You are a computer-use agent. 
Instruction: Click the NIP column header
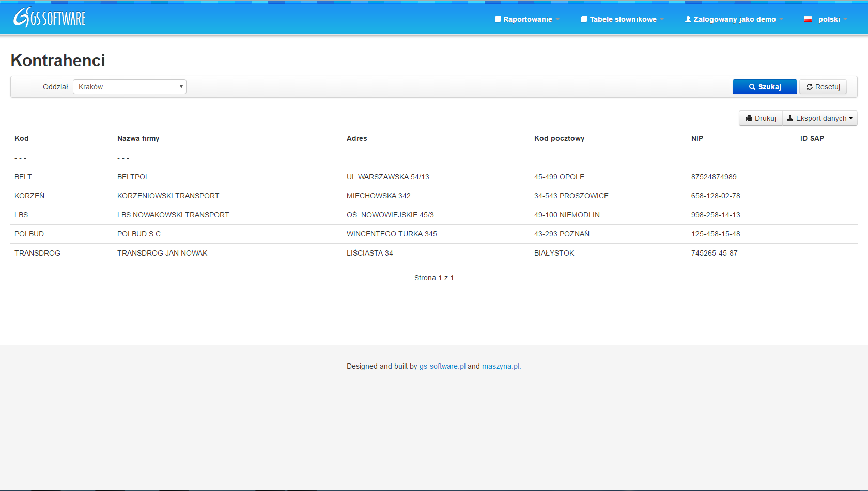pyautogui.click(x=697, y=138)
